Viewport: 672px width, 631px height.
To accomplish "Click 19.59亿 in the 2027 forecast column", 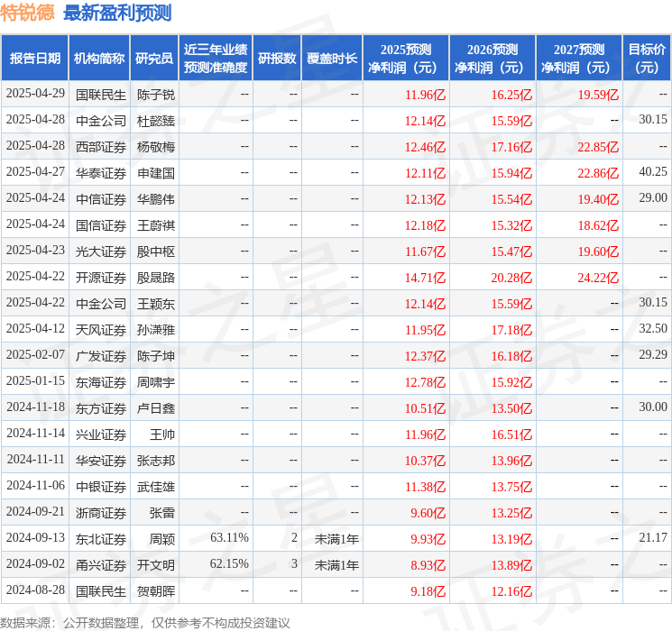I will [x=598, y=95].
